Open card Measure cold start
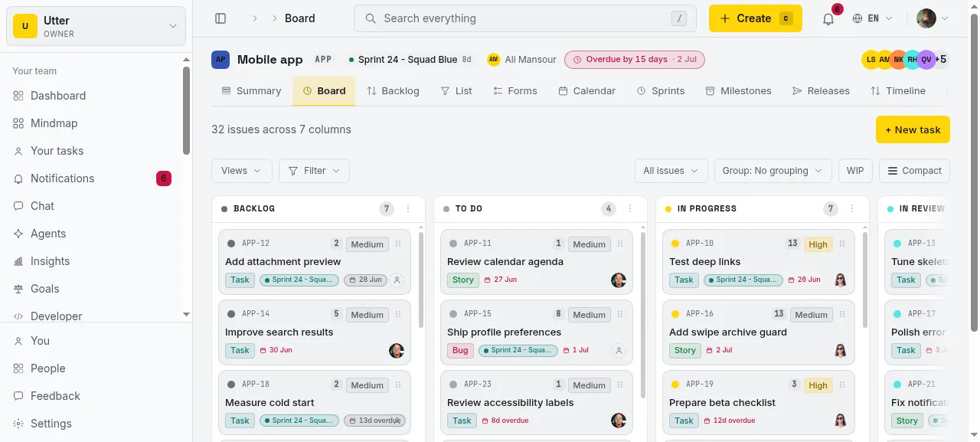 point(269,403)
